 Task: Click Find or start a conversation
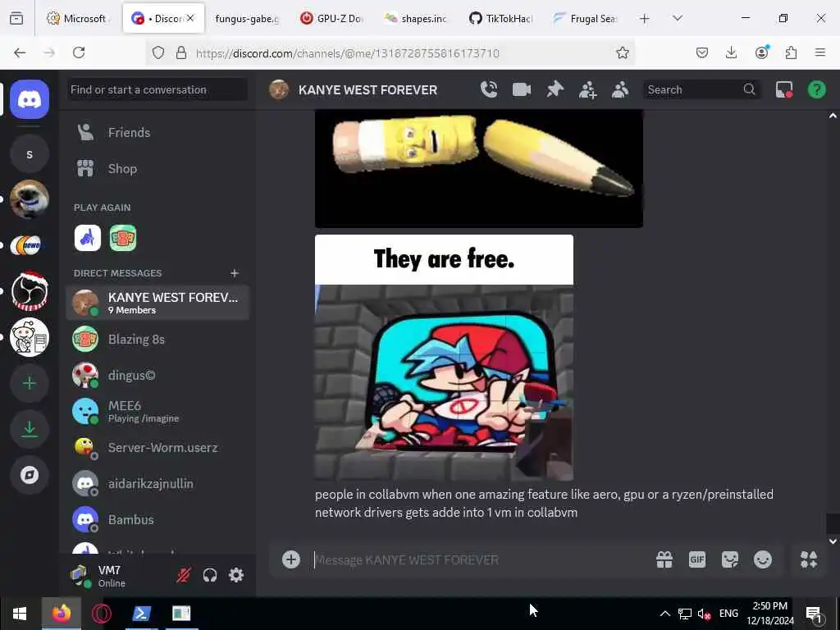[157, 89]
